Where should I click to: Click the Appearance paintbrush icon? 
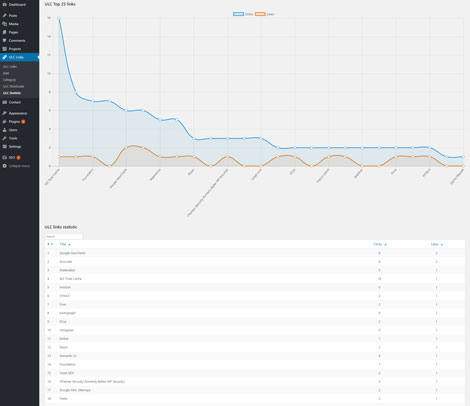[4, 113]
